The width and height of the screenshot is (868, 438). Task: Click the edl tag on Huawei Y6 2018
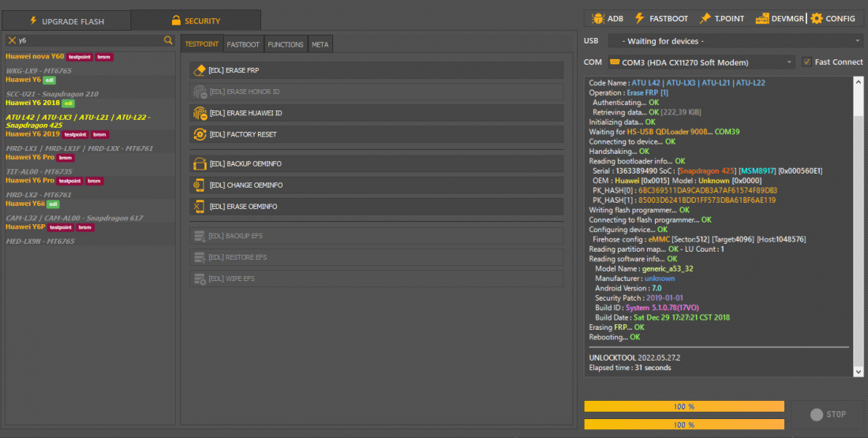click(x=68, y=103)
